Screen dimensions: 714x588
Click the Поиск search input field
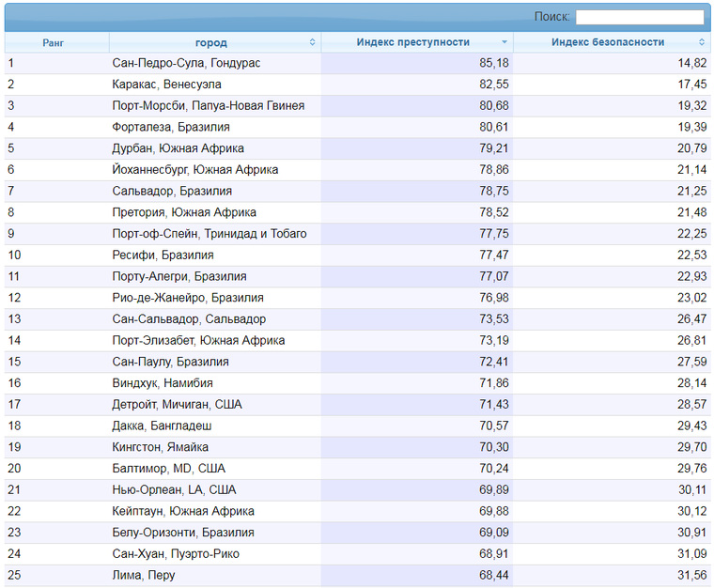click(x=640, y=17)
